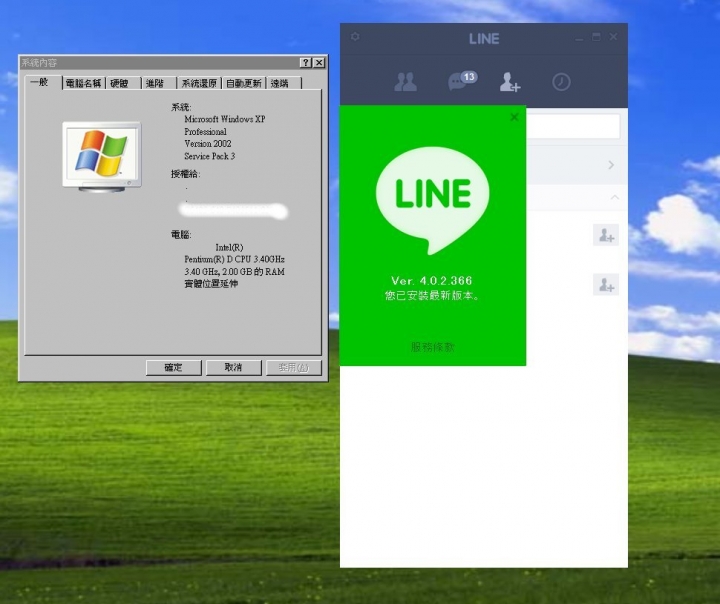
Task: Open the LINE friends list tab
Action: click(x=405, y=82)
